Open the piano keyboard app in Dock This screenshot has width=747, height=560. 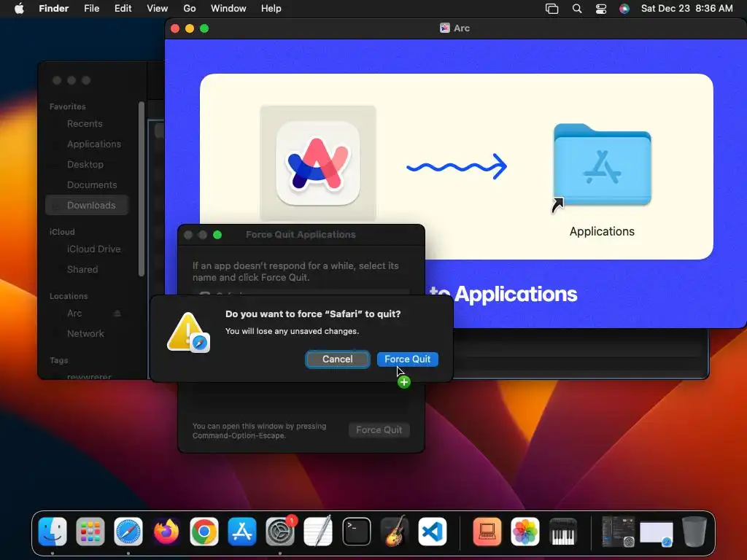coord(563,531)
